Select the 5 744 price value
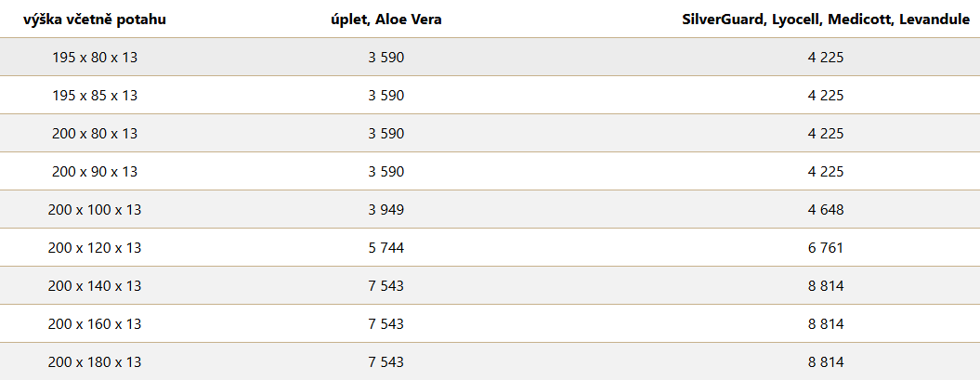Viewport: 980px width, 380px height. click(386, 248)
